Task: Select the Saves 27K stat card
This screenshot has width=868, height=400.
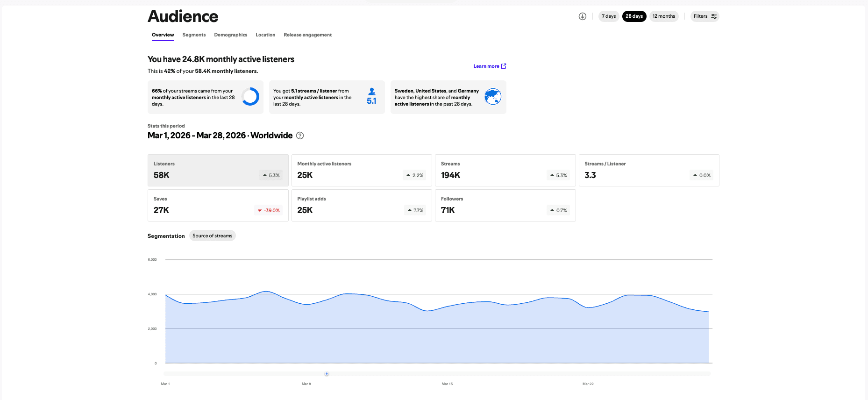Action: click(218, 206)
